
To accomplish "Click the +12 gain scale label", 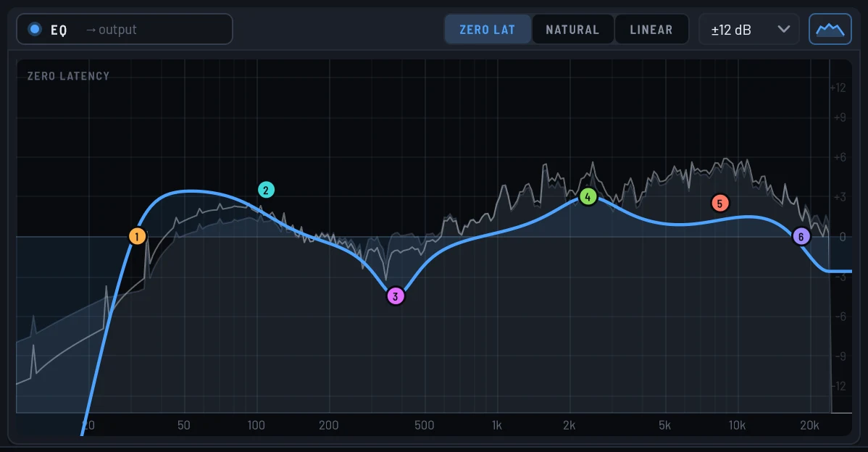I will [838, 88].
